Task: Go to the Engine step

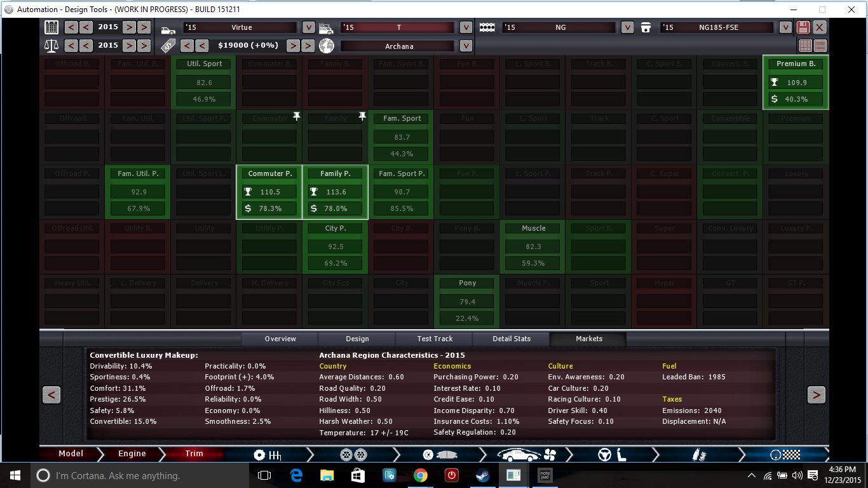Action: point(132,454)
